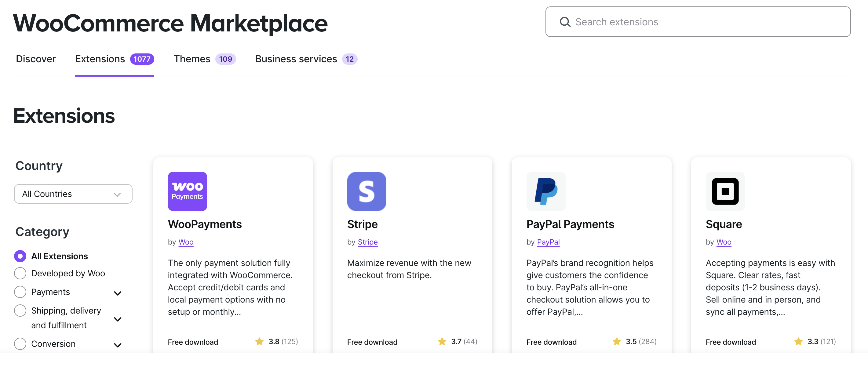This screenshot has width=868, height=367.
Task: Click the WooPayments rating star
Action: coord(260,341)
